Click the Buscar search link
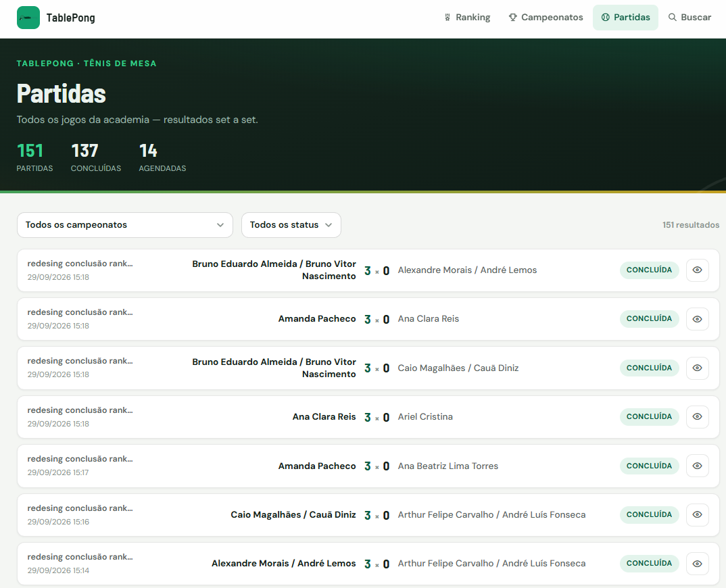Image resolution: width=726 pixels, height=588 pixels. [x=690, y=18]
